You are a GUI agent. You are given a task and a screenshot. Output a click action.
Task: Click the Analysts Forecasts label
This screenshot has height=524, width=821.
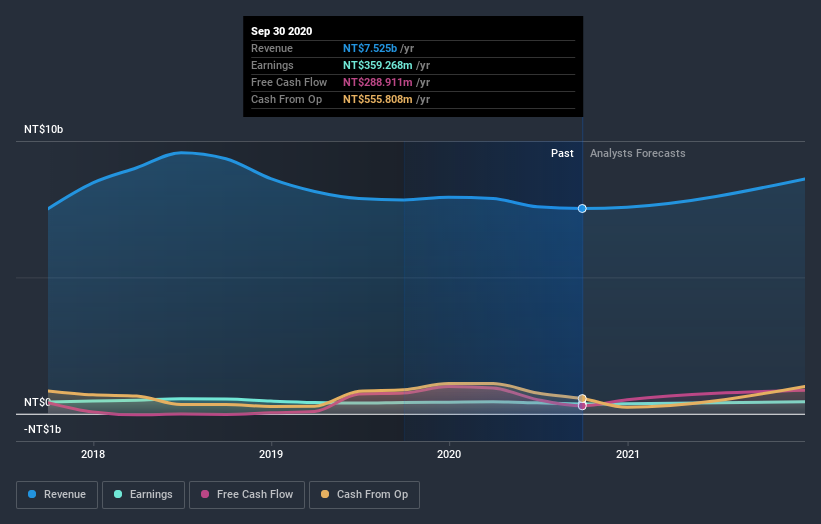[x=638, y=153]
